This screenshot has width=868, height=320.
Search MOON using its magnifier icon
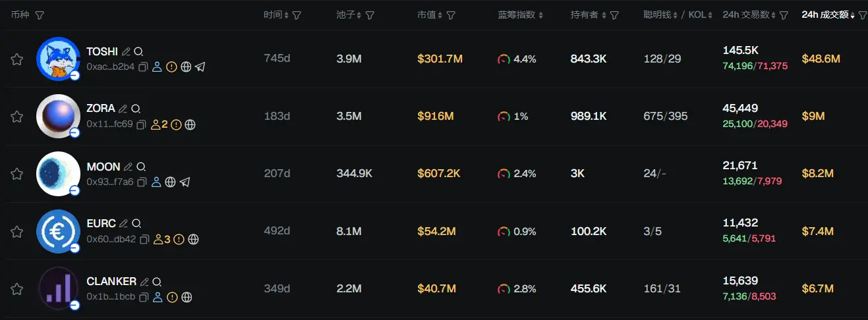click(x=141, y=167)
